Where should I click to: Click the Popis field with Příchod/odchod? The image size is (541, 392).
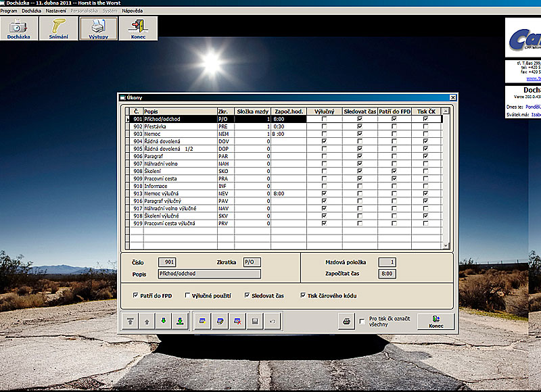(210, 274)
